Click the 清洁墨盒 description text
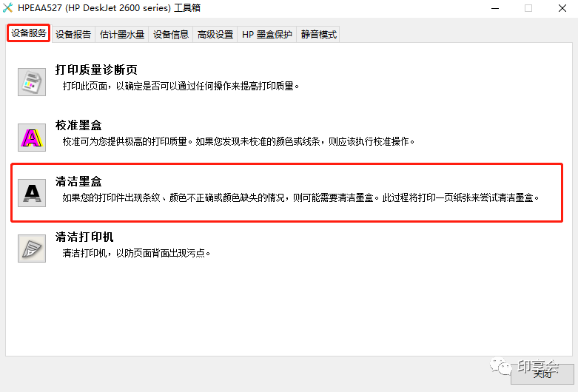This screenshot has width=578, height=392. (300, 197)
